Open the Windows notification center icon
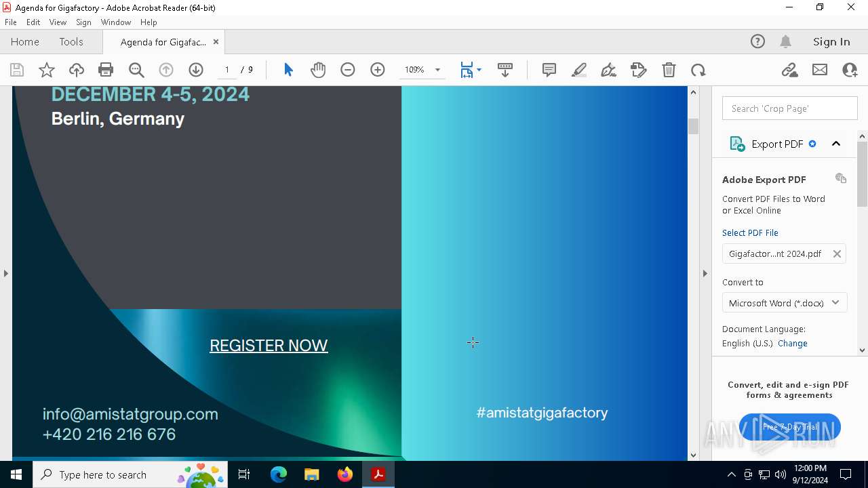 (846, 474)
